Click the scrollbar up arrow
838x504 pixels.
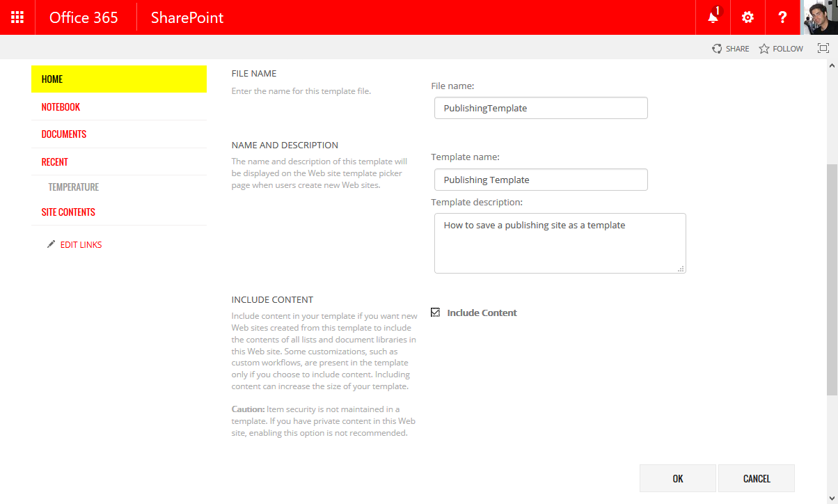point(832,64)
